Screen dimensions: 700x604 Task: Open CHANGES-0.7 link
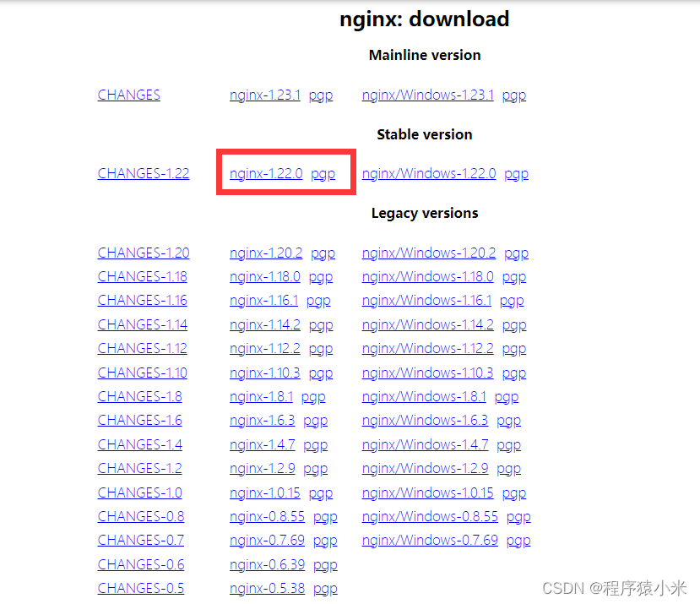141,541
